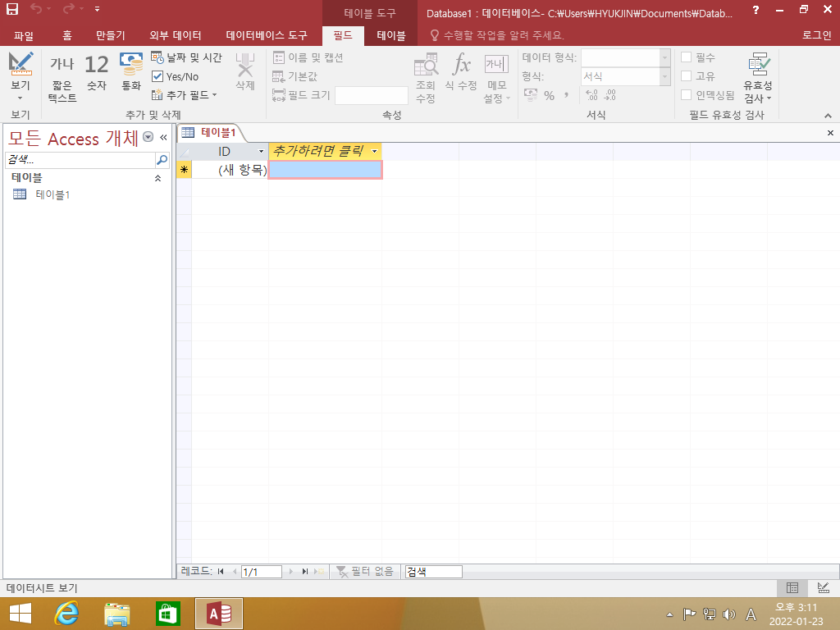Viewport: 840px width, 630px height.
Task: Click the current record number box
Action: [262, 572]
